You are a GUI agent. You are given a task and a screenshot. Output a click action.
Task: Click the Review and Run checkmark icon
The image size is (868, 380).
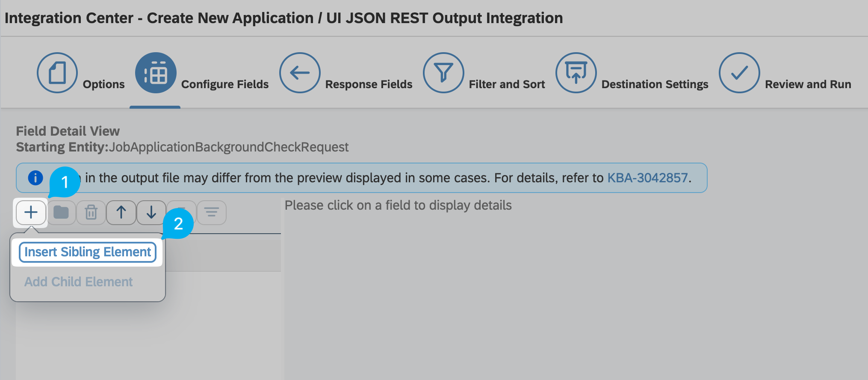coord(739,73)
